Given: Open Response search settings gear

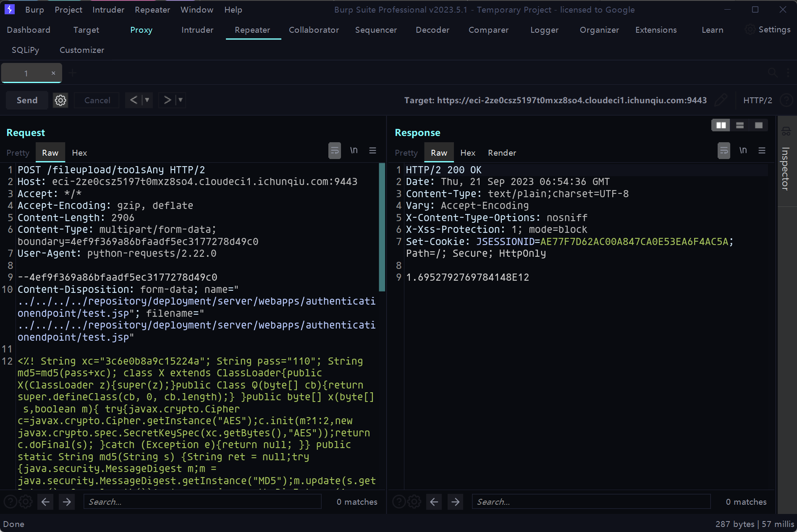Looking at the screenshot, I should (x=414, y=501).
